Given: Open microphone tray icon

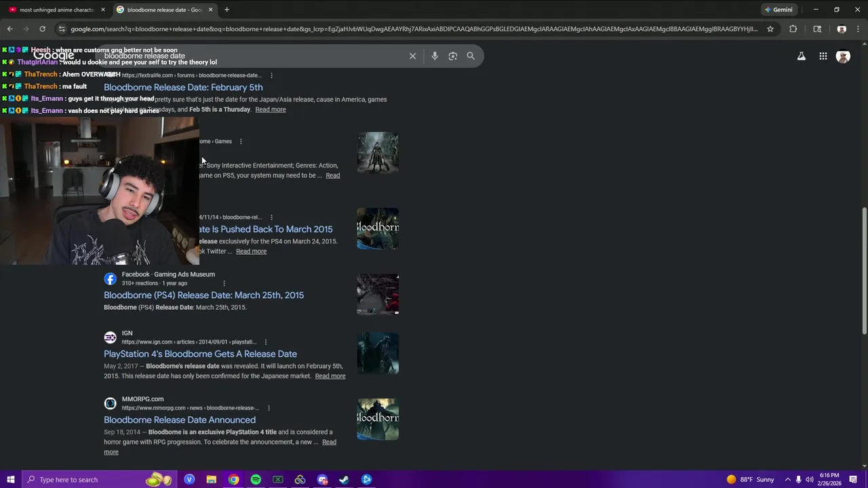Looking at the screenshot, I should 798,480.
